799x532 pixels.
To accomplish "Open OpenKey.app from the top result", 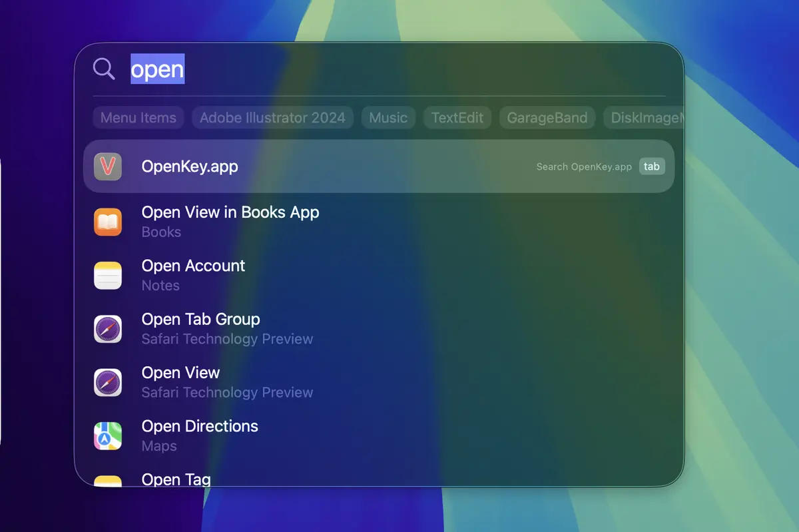I will (189, 166).
